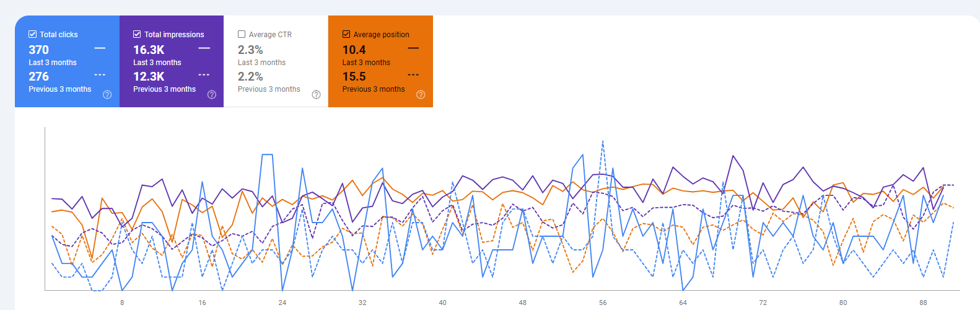980x310 pixels.
Task: Click x-axis label 88 on the chart
Action: 923,303
